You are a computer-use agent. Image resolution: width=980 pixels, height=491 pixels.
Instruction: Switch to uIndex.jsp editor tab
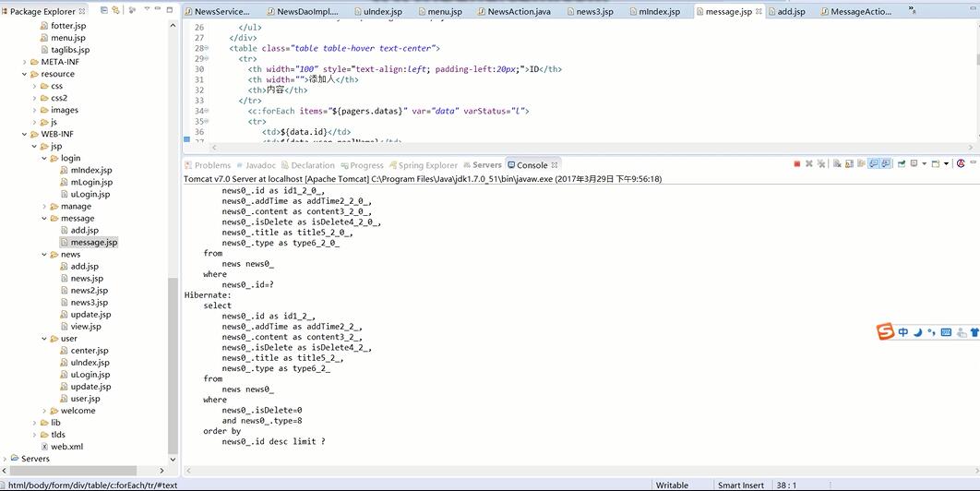(x=376, y=11)
